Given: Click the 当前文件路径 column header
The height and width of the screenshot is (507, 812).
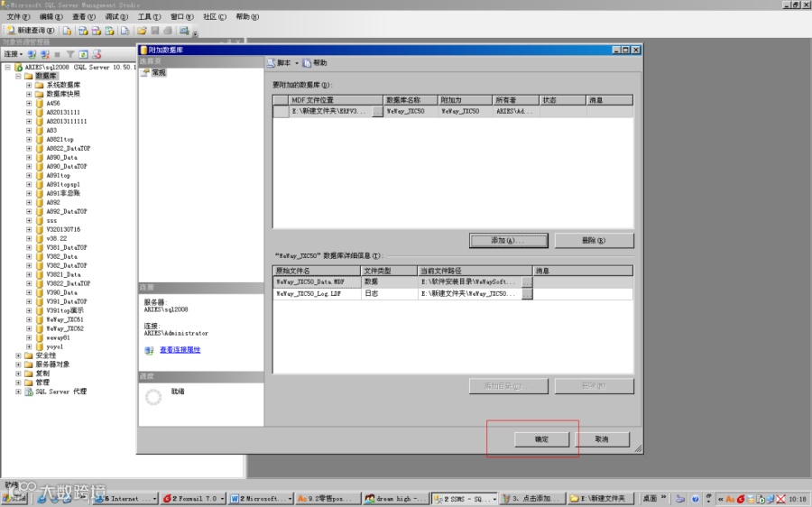Looking at the screenshot, I should (x=475, y=271).
